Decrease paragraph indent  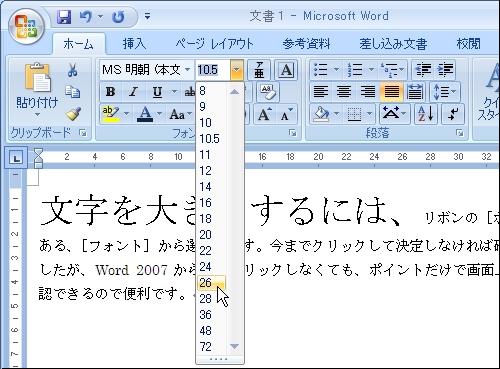click(423, 70)
